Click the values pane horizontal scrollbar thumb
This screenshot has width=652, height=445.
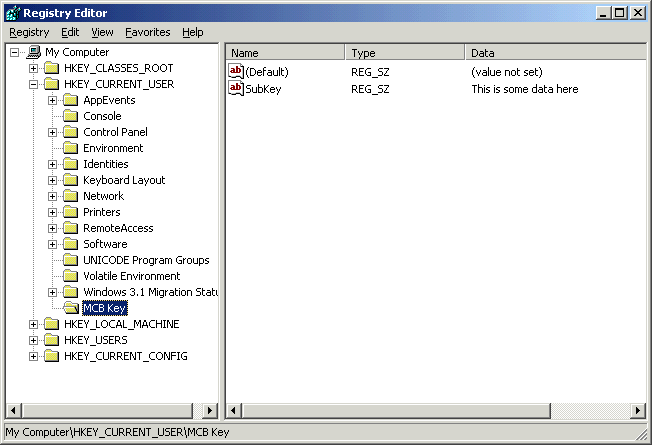point(396,410)
